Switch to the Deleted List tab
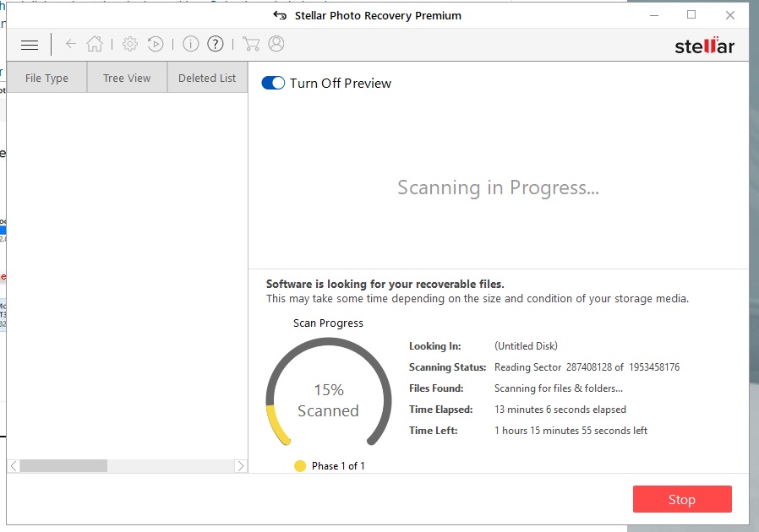Screen dimensions: 759x532 [x=207, y=78]
